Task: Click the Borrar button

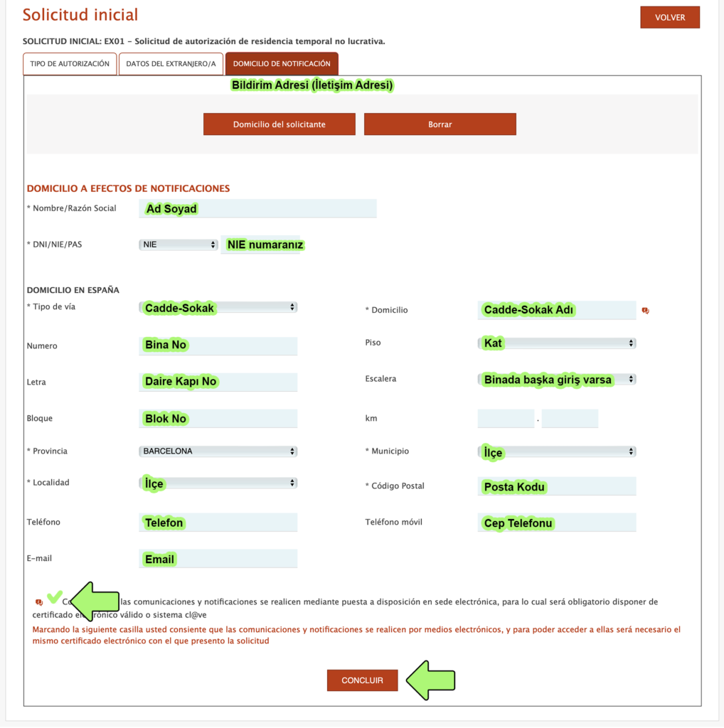Action: point(440,124)
